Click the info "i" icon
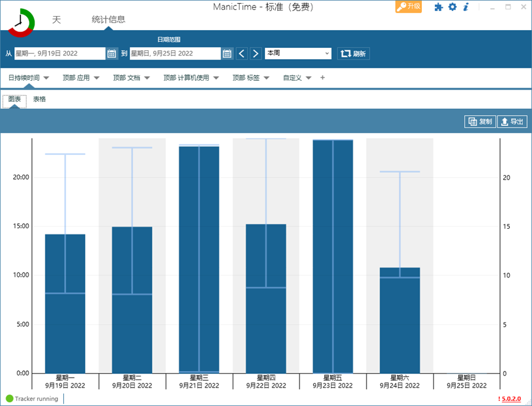Image resolution: width=532 pixels, height=406 pixels. point(466,7)
